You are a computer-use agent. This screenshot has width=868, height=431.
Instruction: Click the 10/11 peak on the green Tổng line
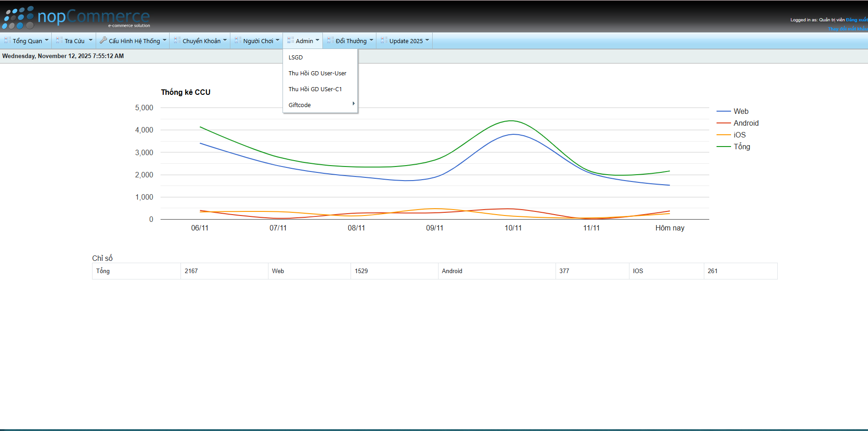click(x=512, y=121)
